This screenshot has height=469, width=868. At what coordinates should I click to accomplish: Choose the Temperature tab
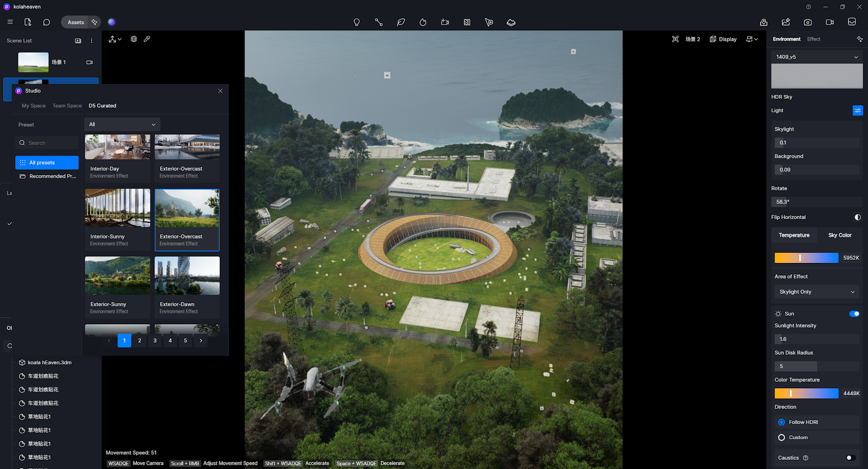click(x=794, y=235)
